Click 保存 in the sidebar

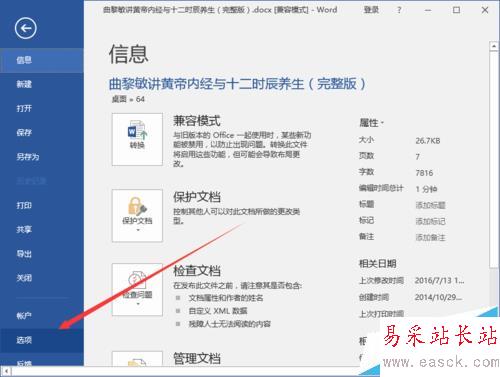[x=42, y=133]
